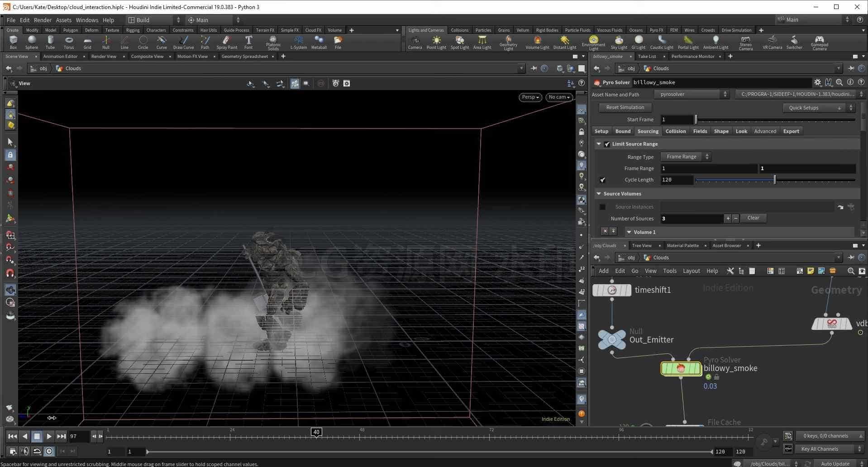Open the parameter gear menu for Pyro Solver
This screenshot has width=868, height=467.
(x=817, y=82)
